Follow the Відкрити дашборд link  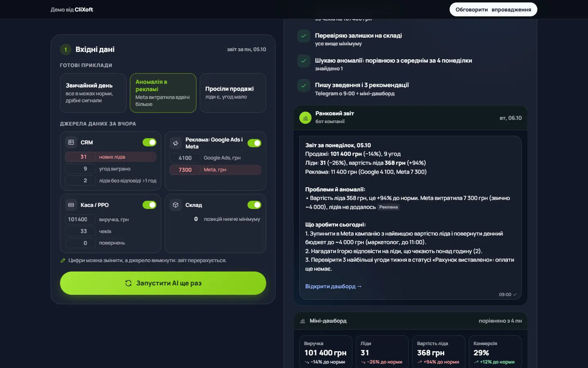pyautogui.click(x=334, y=286)
